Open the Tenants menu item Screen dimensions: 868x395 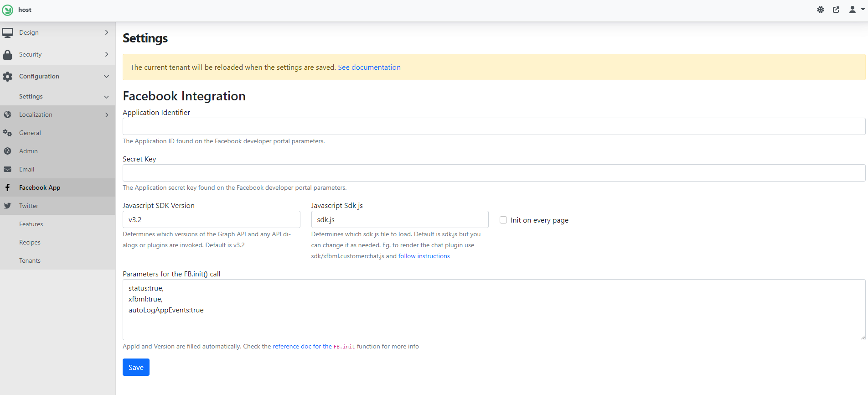point(57,260)
